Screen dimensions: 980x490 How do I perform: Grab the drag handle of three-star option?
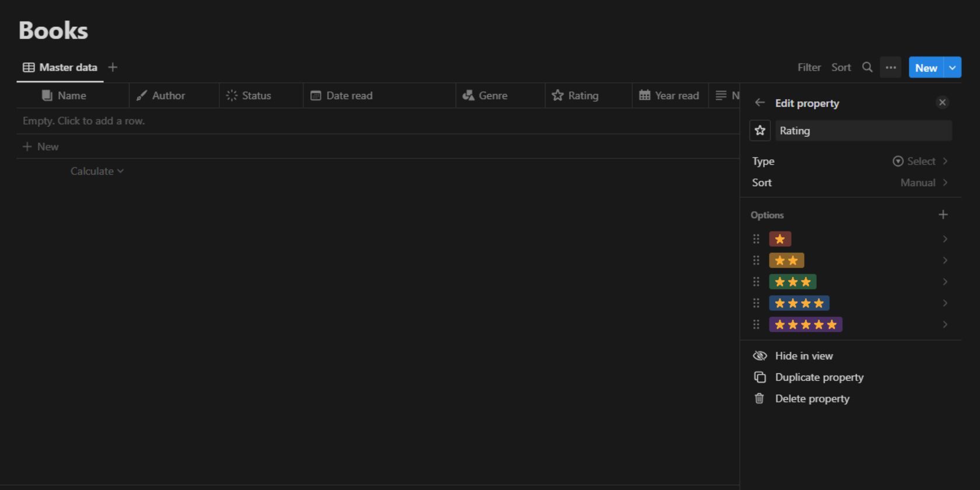pos(756,282)
